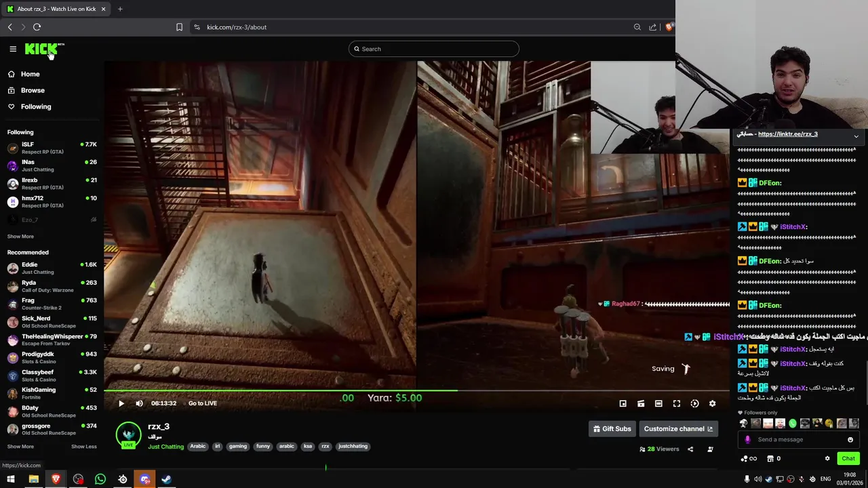Click the Kick logo in header
The width and height of the screenshot is (868, 488).
point(42,49)
